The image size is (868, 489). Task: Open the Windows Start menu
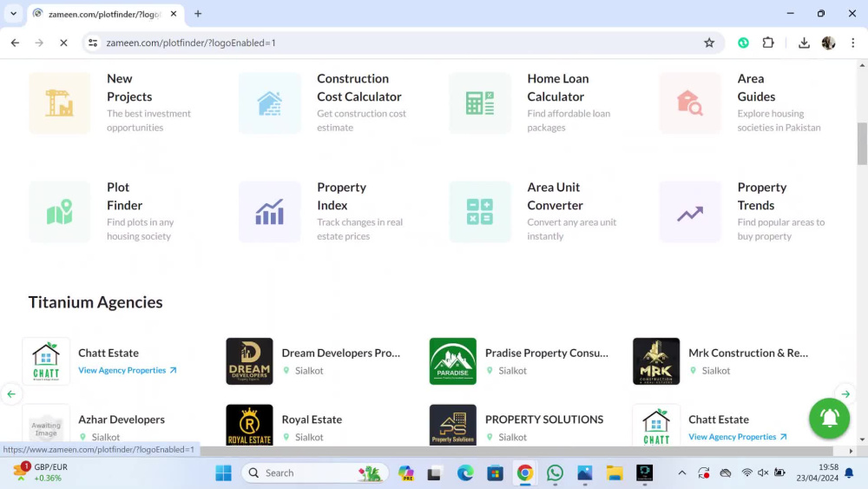[x=224, y=473]
